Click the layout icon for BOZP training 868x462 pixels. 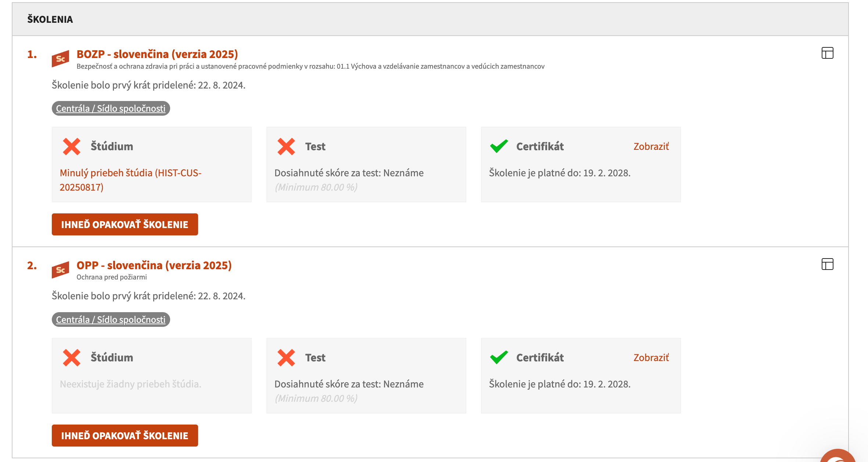point(827,53)
